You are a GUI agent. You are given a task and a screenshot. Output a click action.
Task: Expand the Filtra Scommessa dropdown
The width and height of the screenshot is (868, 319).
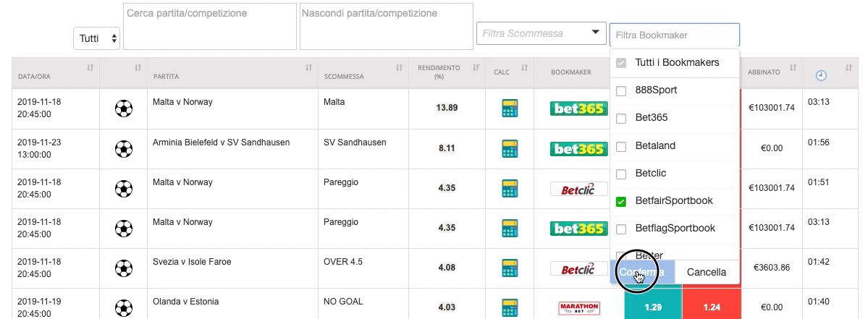coord(541,33)
